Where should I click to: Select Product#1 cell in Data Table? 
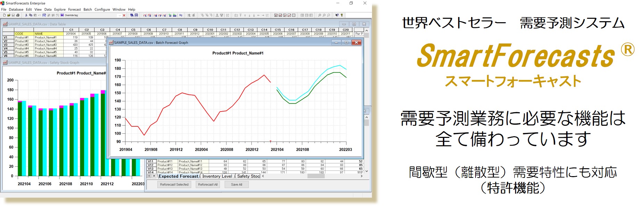tap(24, 37)
